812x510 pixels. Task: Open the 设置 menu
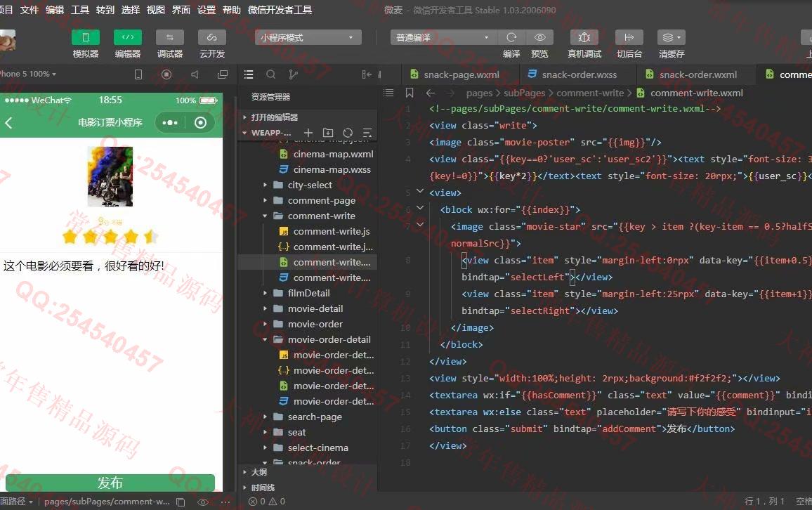[x=206, y=10]
